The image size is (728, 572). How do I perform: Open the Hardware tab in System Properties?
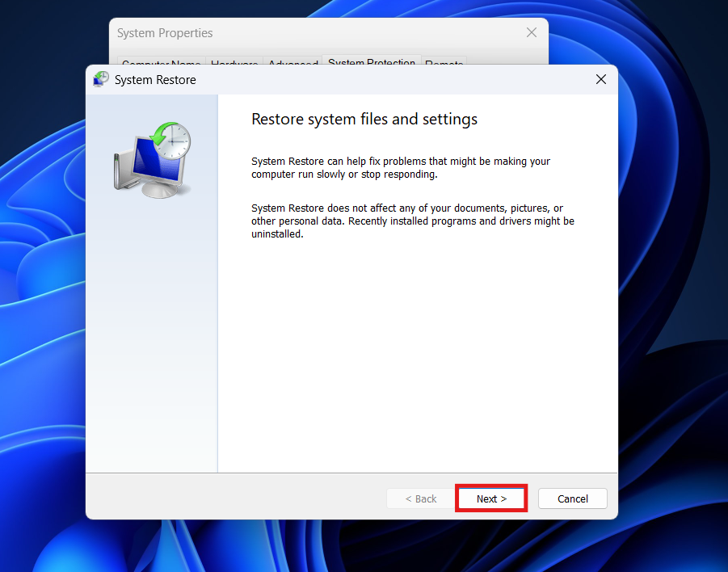[x=234, y=63]
